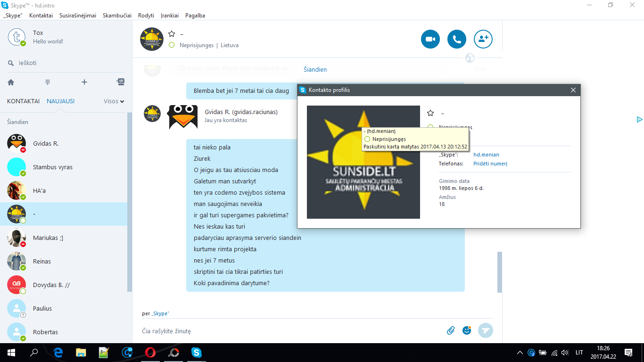Open the dial pad icon
The height and width of the screenshot is (362, 644).
[48, 82]
